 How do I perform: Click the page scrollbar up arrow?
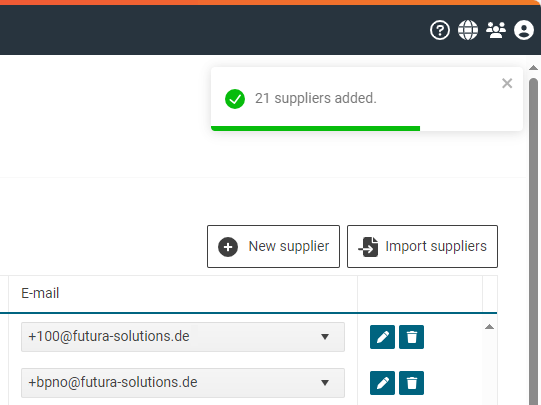[533, 68]
